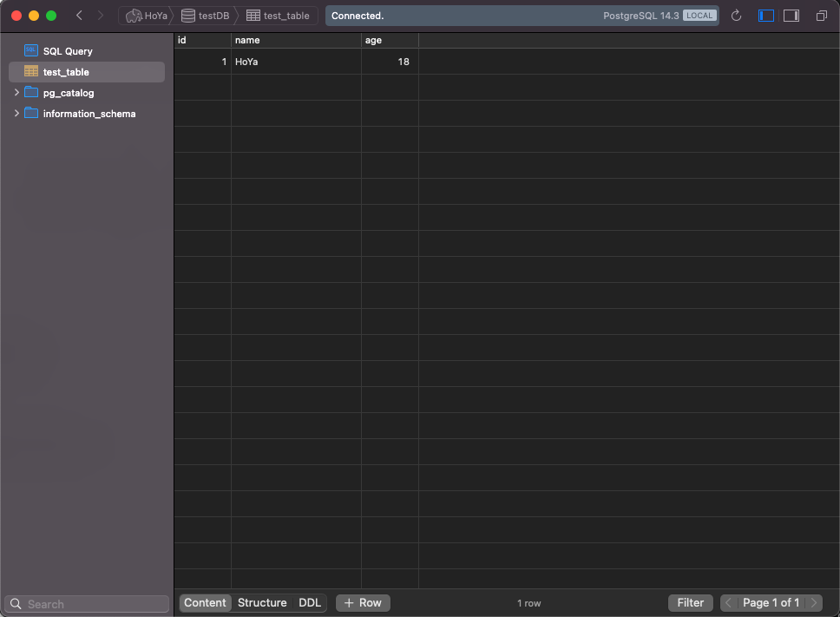Click the pg_catalog folder icon
The height and width of the screenshot is (617, 840).
[x=31, y=92]
